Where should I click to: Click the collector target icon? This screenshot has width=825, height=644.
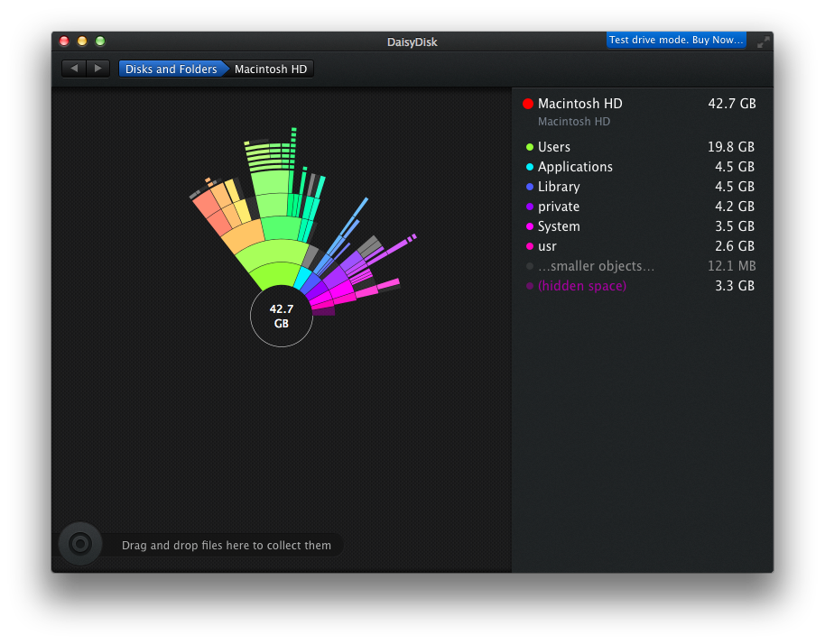point(80,543)
